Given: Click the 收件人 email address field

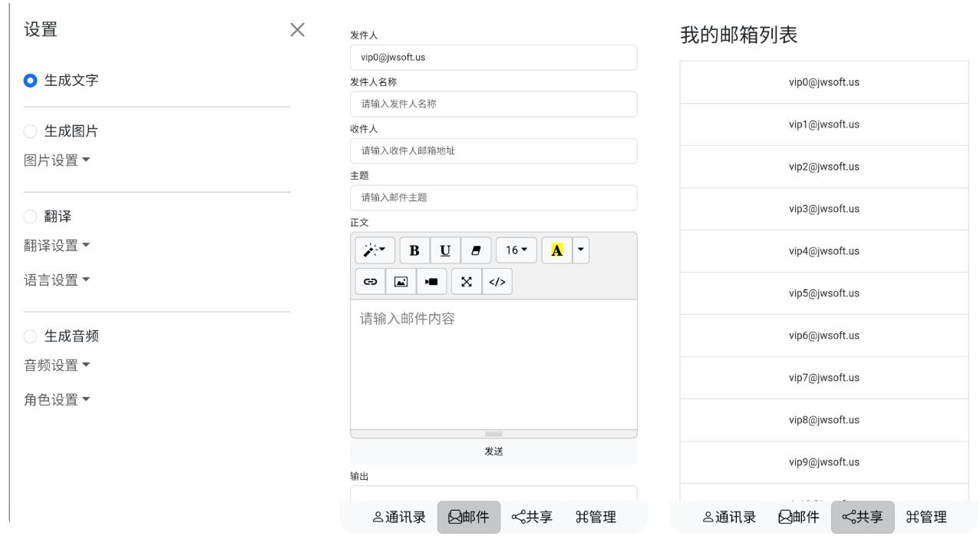Looking at the screenshot, I should 493,151.
